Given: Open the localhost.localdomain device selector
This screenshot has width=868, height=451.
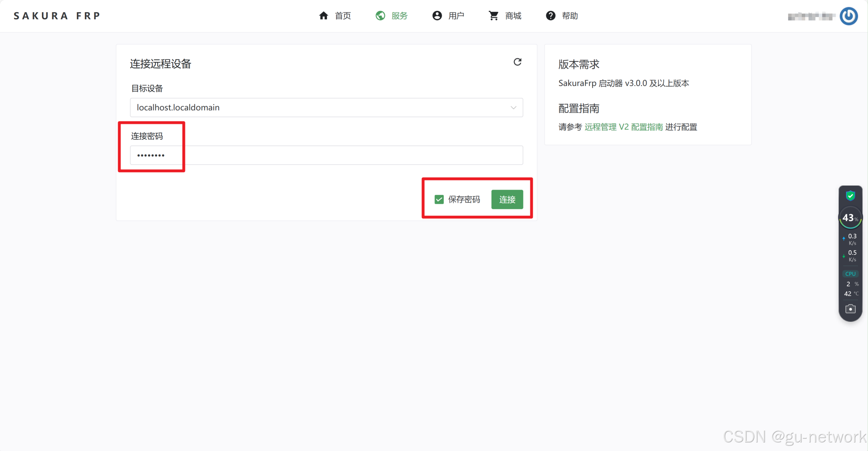Looking at the screenshot, I should tap(320, 107).
